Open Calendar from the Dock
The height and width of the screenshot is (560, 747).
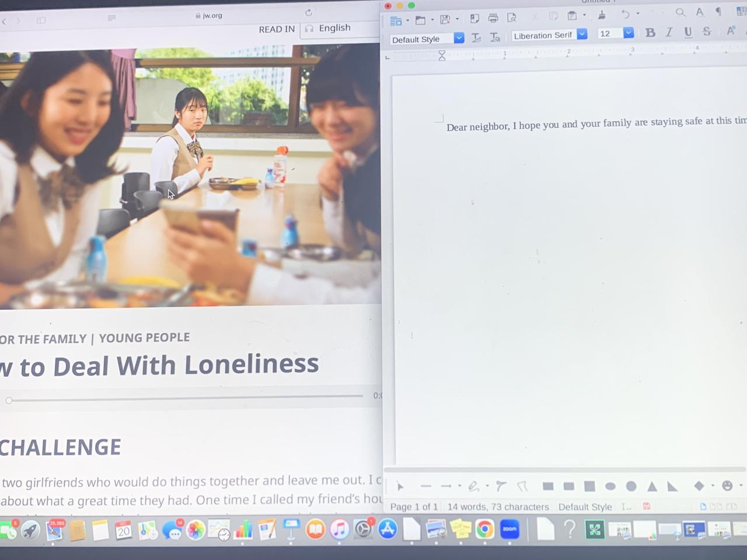pos(124,531)
